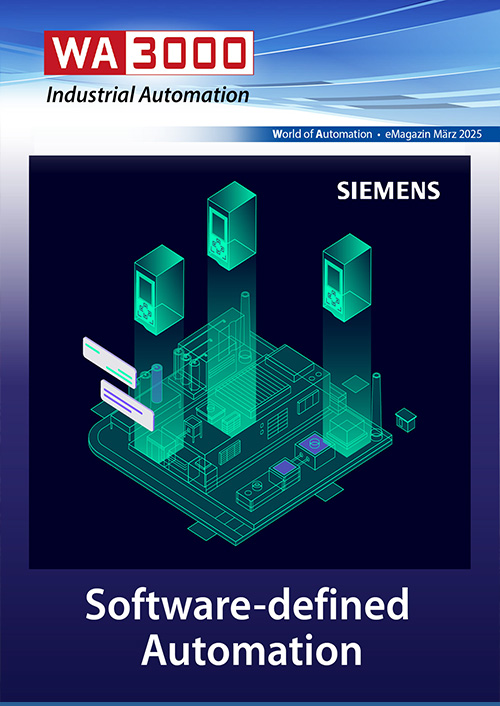Click the blue cylinder tank at left

[x=156, y=383]
